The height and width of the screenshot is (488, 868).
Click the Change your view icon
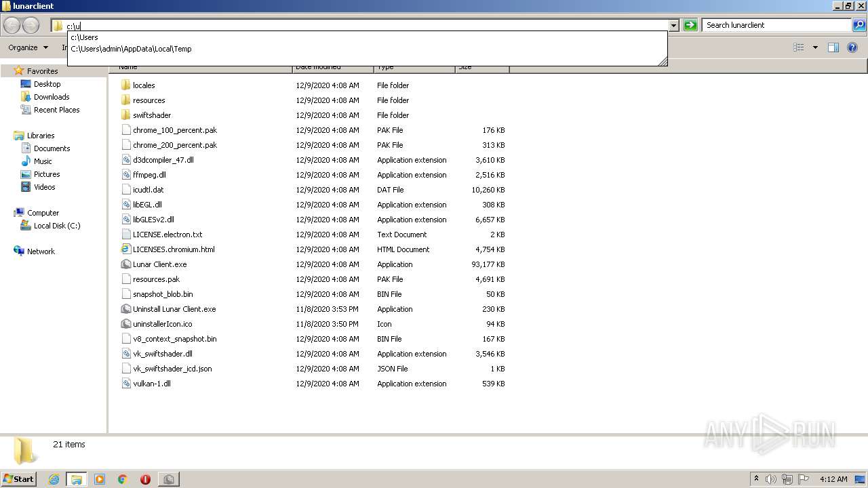799,47
